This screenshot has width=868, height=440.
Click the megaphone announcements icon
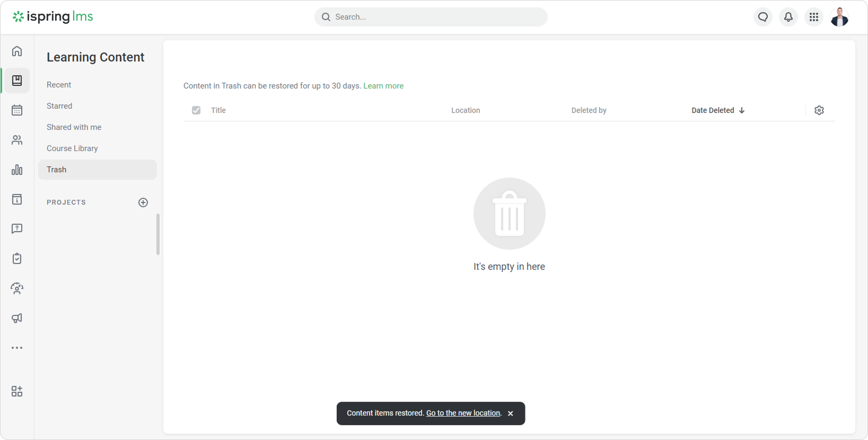pyautogui.click(x=17, y=318)
